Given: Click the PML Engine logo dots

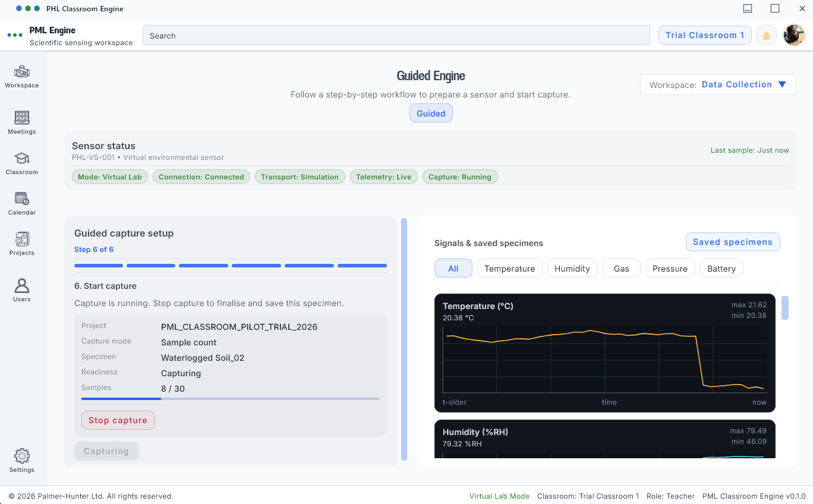Looking at the screenshot, I should point(15,35).
